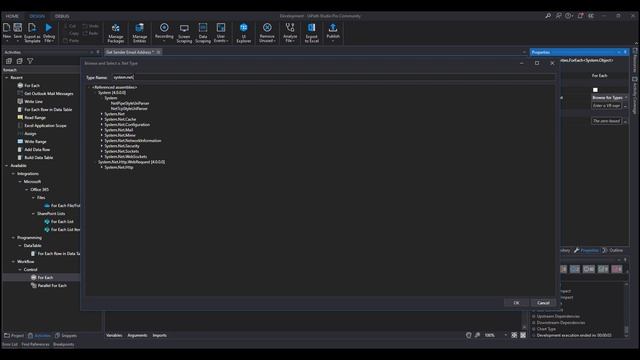Click the help question mark icon in title bar
The image size is (640, 360).
[x=569, y=16]
